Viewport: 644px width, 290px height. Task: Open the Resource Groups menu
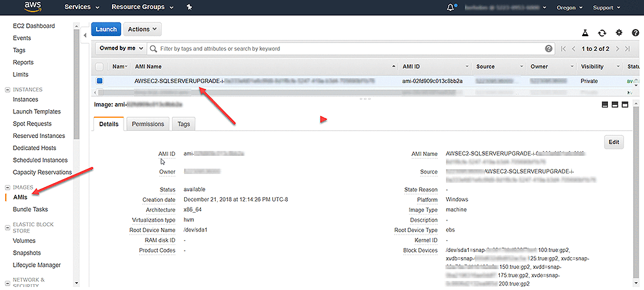pyautogui.click(x=142, y=7)
